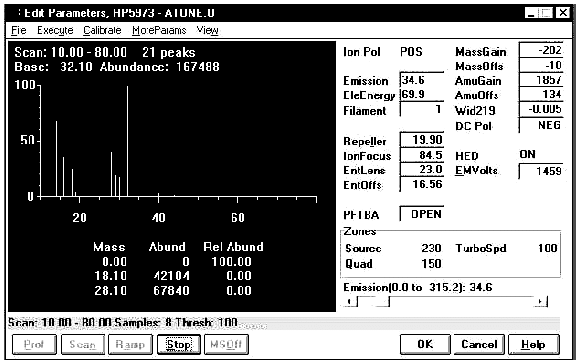This screenshot has height=364, width=578.
Task: Click the Source zone temperature 230
Action: [x=431, y=248]
